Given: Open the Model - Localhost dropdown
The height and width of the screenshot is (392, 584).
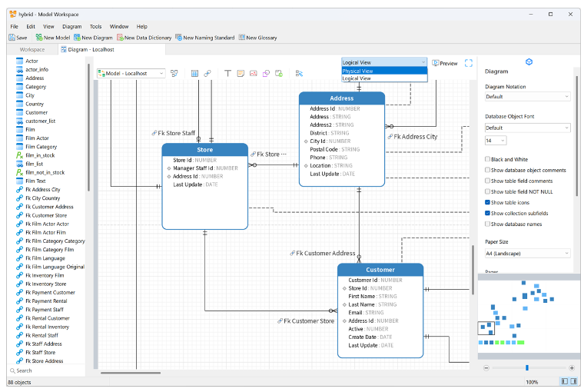Looking at the screenshot, I should pos(131,74).
